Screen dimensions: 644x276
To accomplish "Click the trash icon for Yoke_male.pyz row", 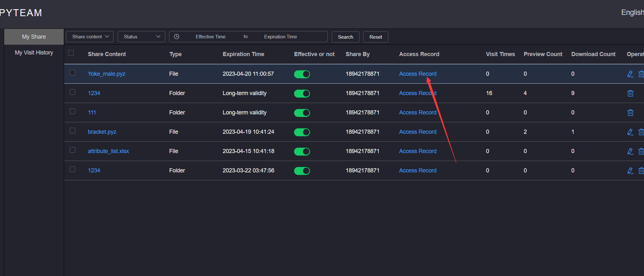I will [641, 74].
